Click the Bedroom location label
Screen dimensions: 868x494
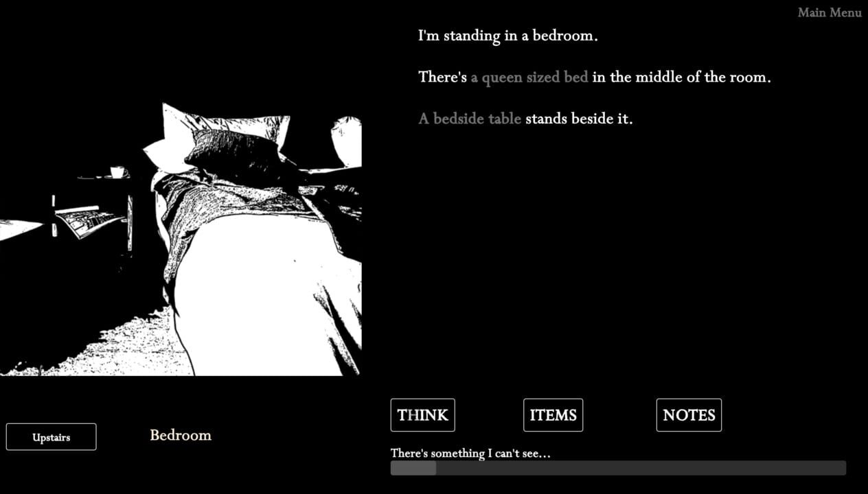point(181,435)
